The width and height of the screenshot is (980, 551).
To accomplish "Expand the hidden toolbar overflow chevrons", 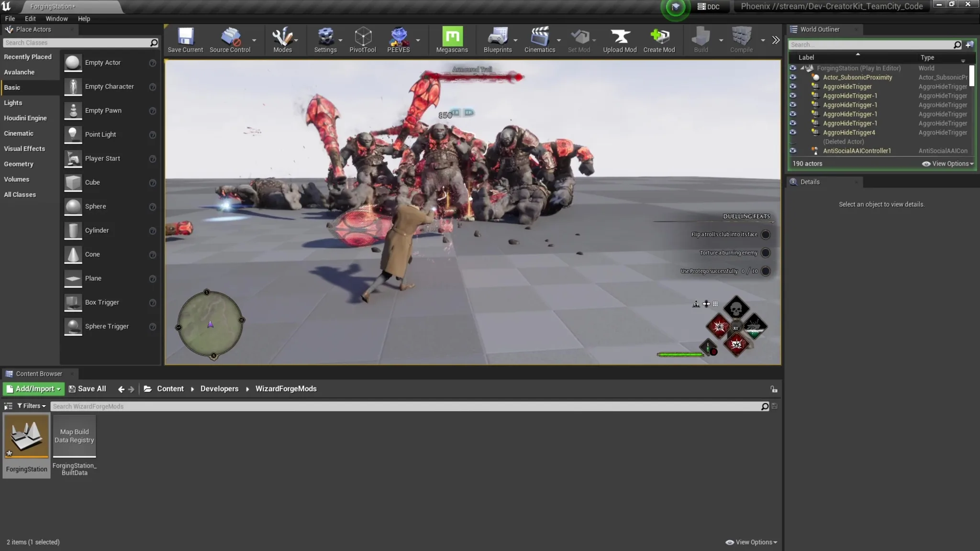I will [776, 40].
